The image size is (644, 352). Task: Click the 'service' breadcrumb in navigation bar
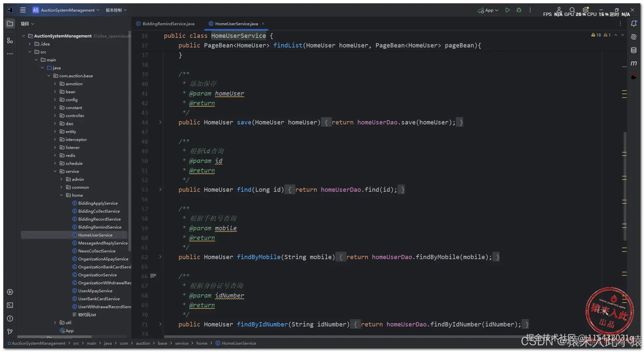click(181, 343)
